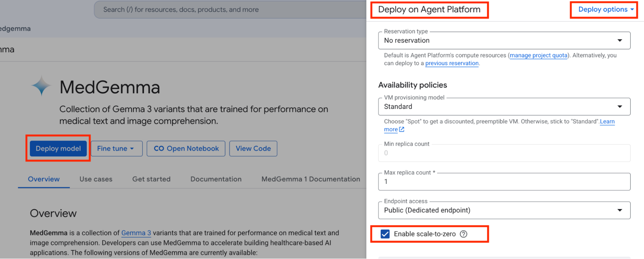Click the MedGemma sparkle logo icon
The height and width of the screenshot is (259, 644).
pos(41,86)
